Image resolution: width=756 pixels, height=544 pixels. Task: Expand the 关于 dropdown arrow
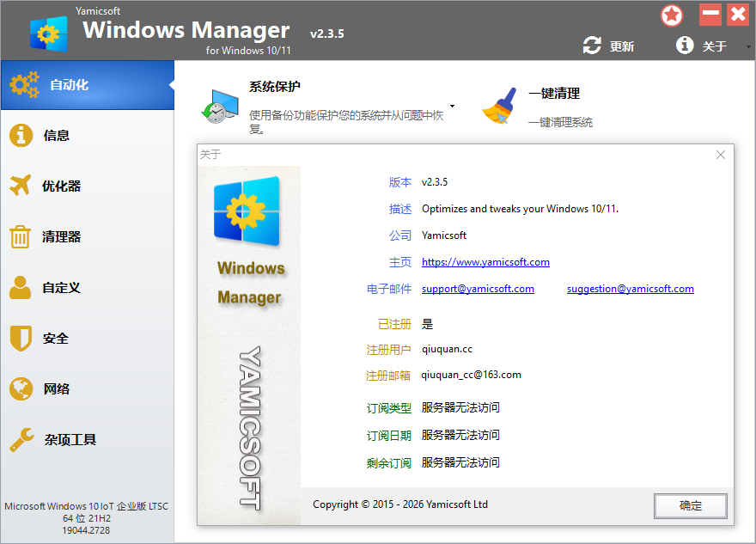(747, 46)
